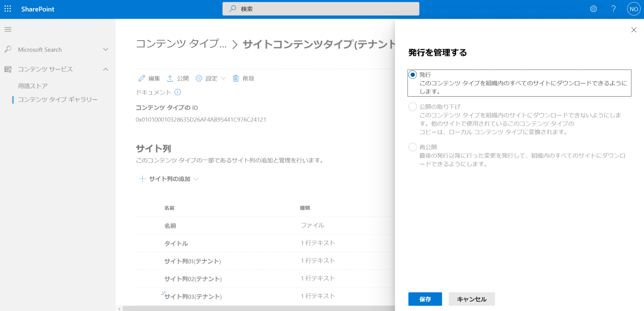Click the 公開 toolbar command
644x311 pixels.
click(177, 78)
